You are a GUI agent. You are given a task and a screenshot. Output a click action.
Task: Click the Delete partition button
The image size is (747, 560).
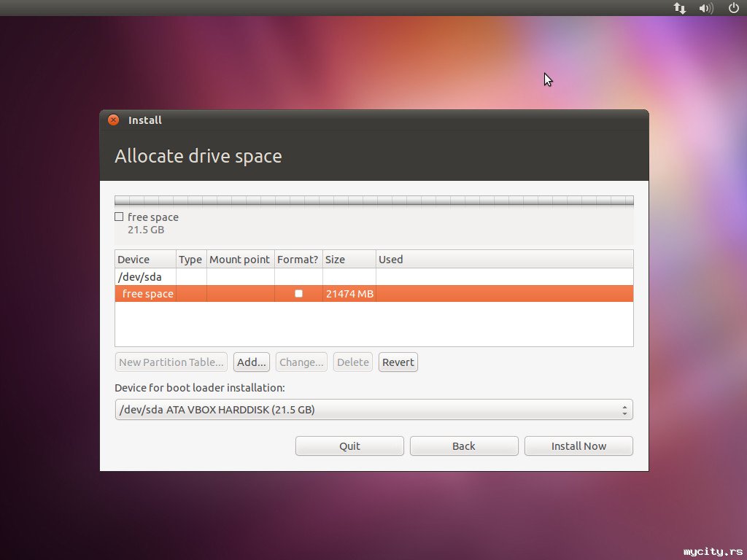[353, 362]
